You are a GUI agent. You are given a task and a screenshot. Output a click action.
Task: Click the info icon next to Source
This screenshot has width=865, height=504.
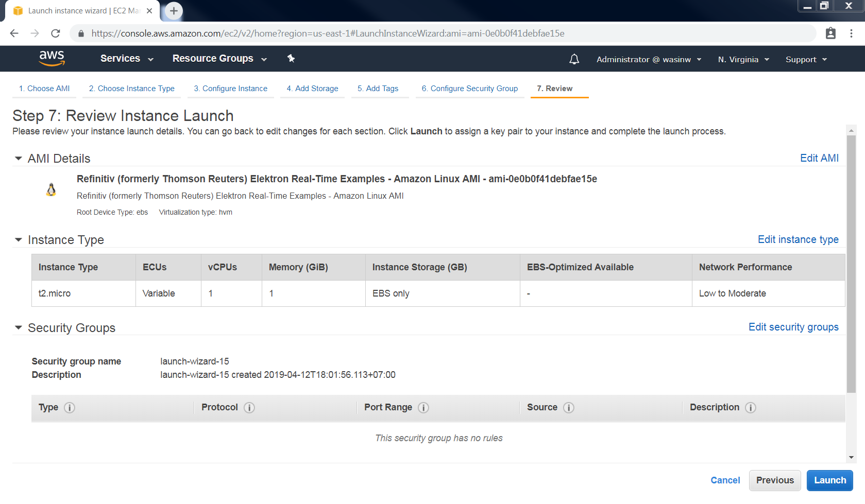[569, 408]
